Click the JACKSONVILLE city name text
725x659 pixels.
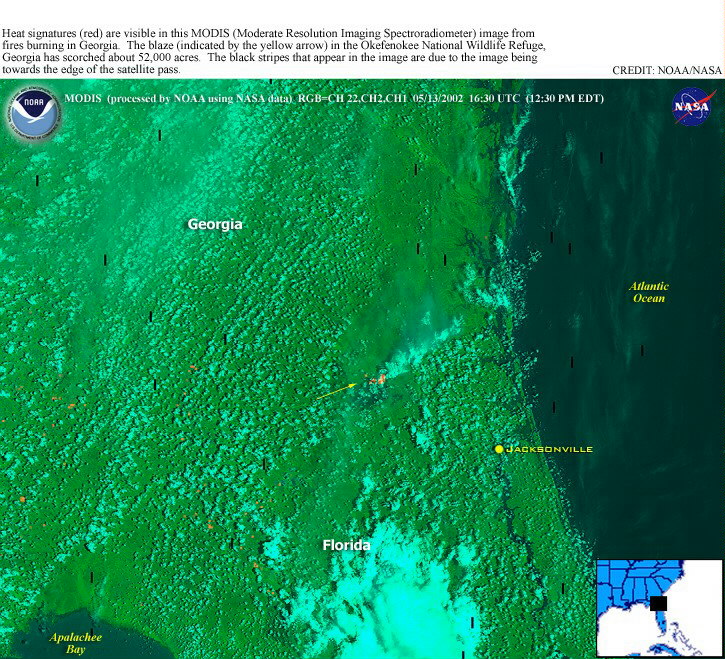549,449
